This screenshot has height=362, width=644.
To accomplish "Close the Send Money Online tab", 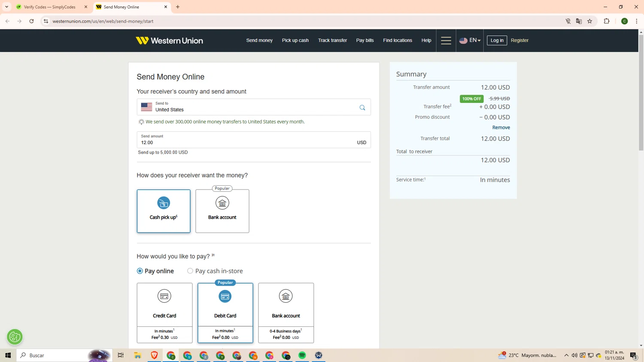I will 166,7.
